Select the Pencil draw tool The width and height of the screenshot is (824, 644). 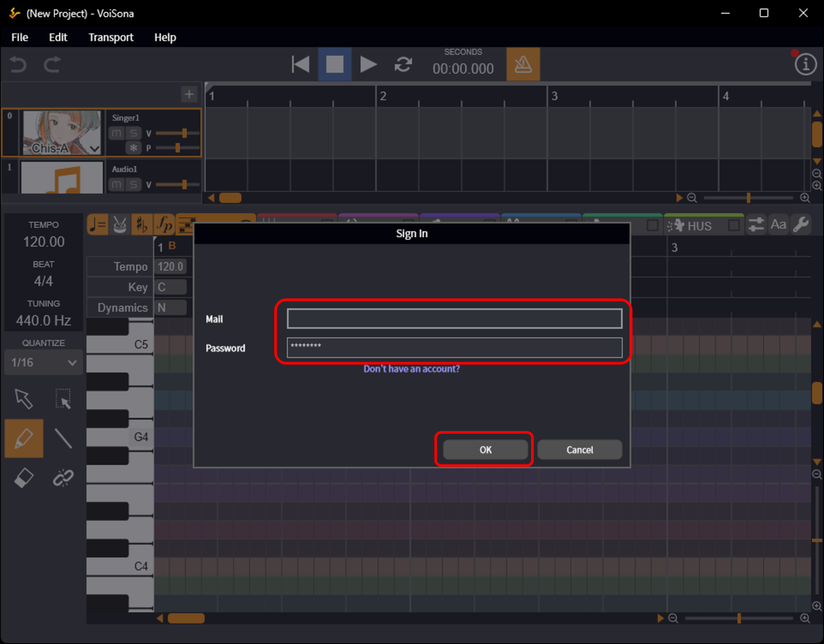pos(24,438)
